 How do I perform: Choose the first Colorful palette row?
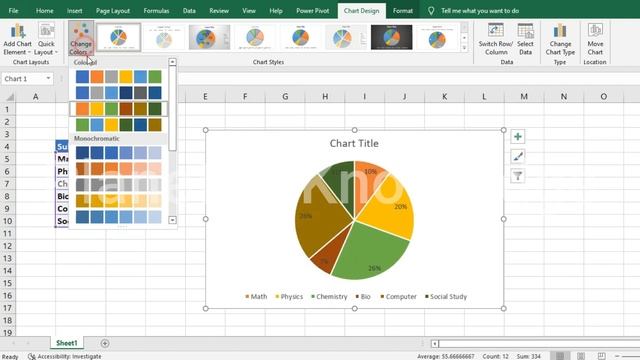pos(118,77)
